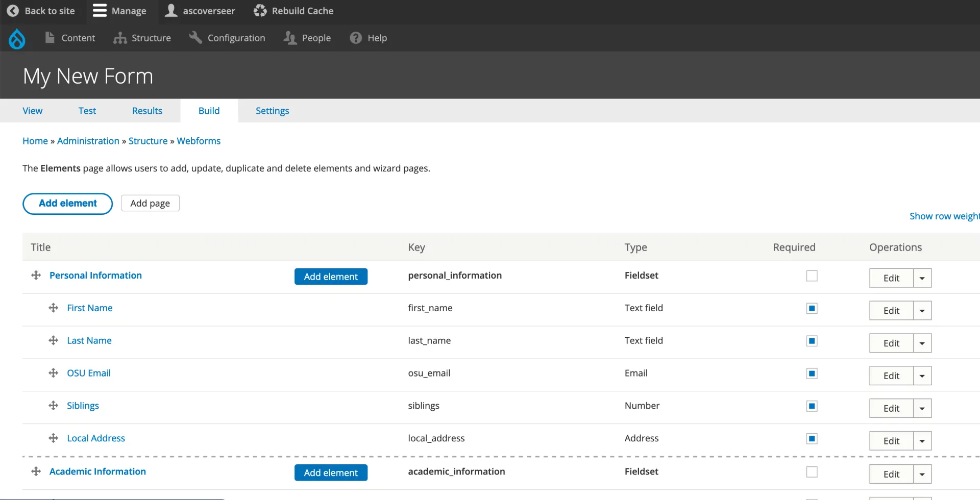Switch to the Results tab
The height and width of the screenshot is (500, 980).
click(147, 111)
